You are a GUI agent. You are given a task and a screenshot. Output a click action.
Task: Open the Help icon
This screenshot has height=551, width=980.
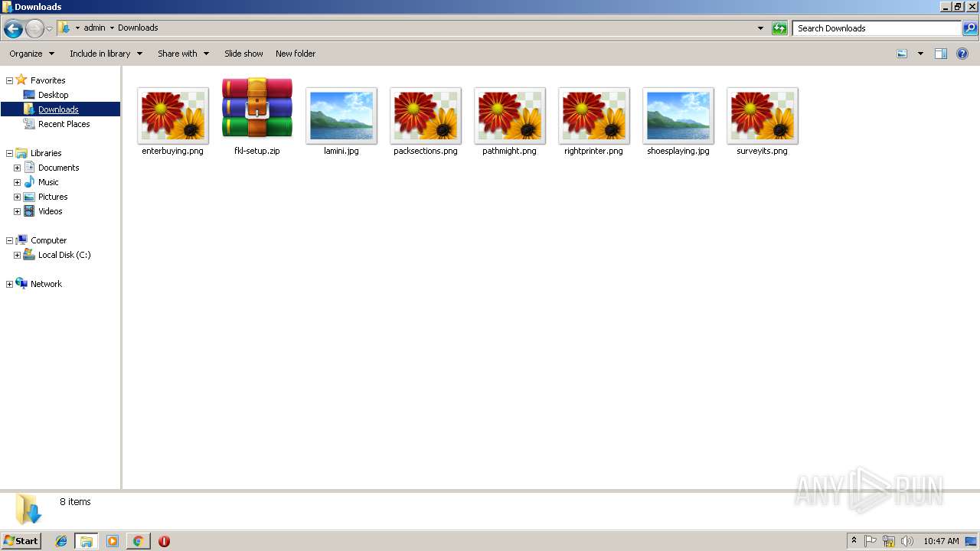(x=963, y=54)
